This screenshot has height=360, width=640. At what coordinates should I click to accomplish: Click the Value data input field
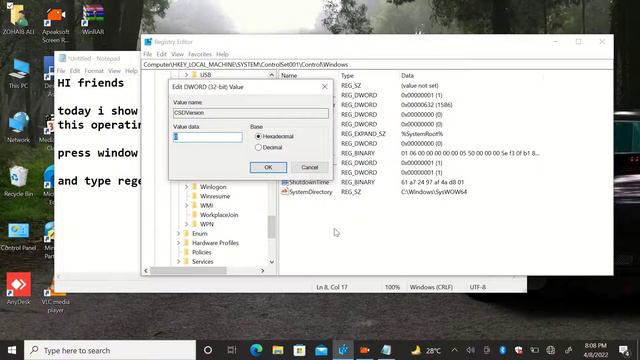208,137
